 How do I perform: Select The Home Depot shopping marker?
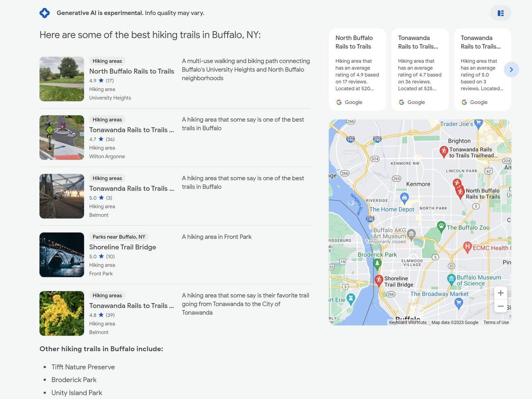point(404,198)
